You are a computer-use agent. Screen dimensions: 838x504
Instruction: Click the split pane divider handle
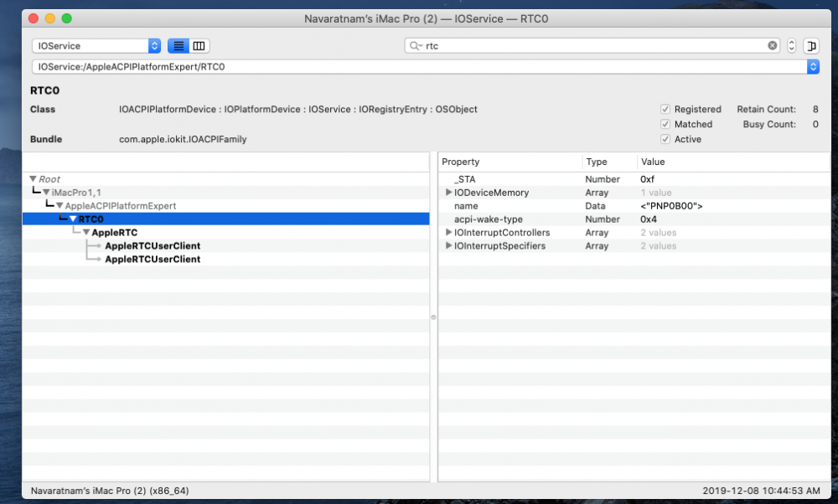coord(433,317)
